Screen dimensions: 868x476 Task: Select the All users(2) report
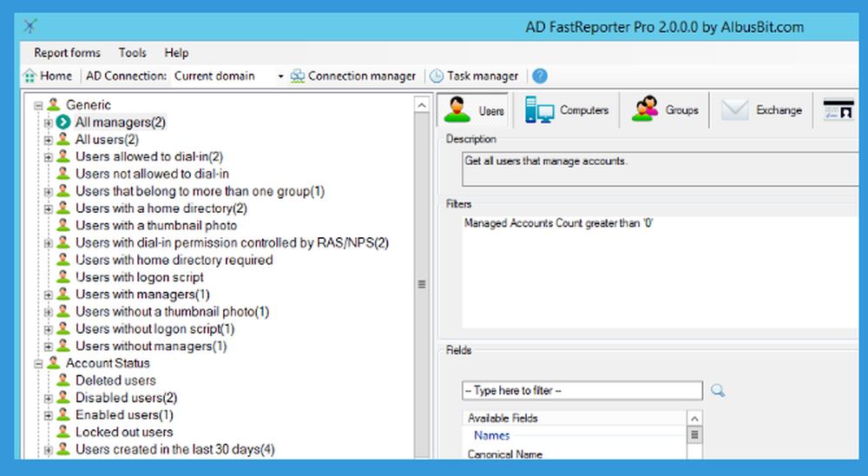[x=107, y=140]
